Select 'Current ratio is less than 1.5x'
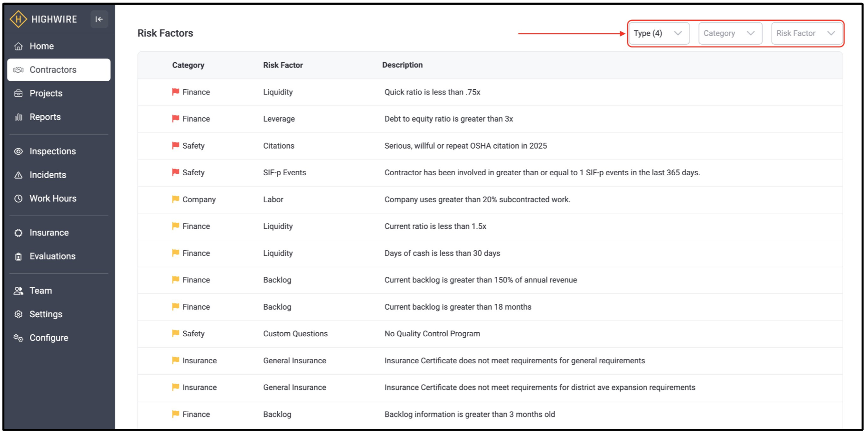868x434 pixels. coord(435,226)
